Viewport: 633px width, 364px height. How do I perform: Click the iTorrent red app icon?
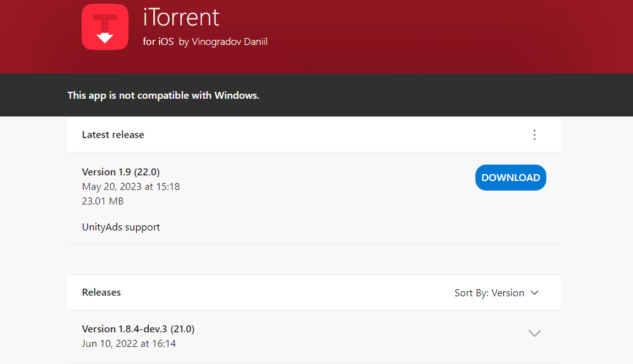(105, 27)
